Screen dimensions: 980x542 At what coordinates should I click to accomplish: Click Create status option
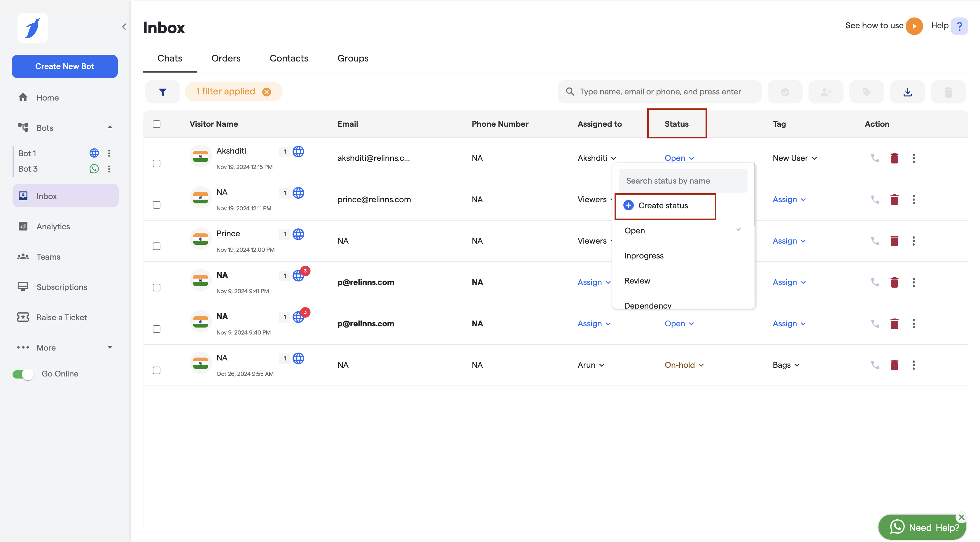pyautogui.click(x=663, y=206)
